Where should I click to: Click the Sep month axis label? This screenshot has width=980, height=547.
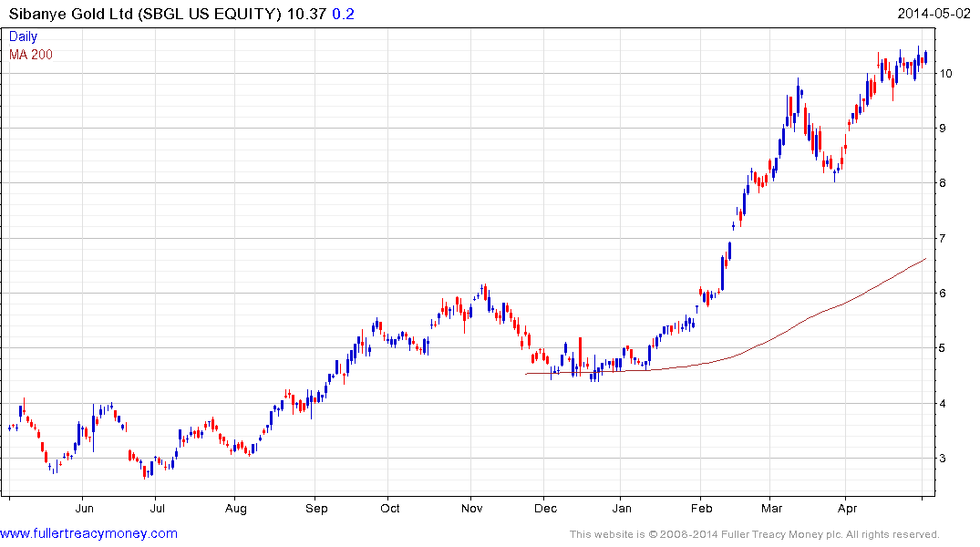(x=316, y=508)
